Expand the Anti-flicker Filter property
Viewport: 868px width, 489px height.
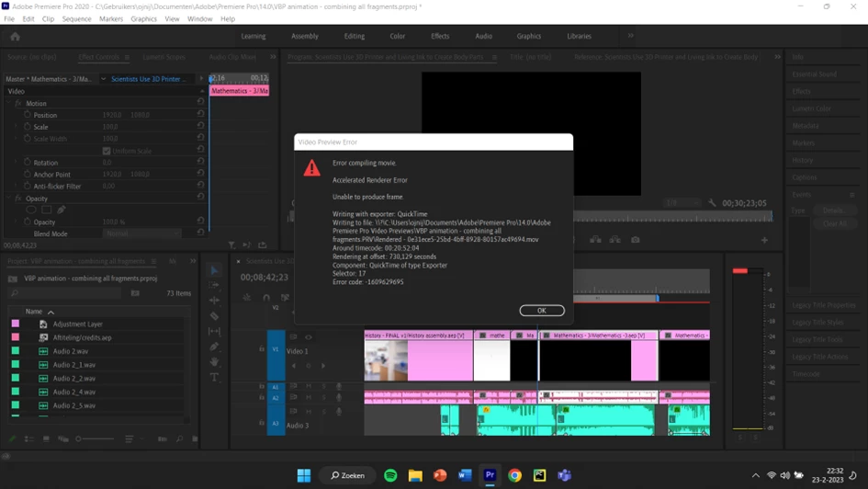tap(16, 186)
